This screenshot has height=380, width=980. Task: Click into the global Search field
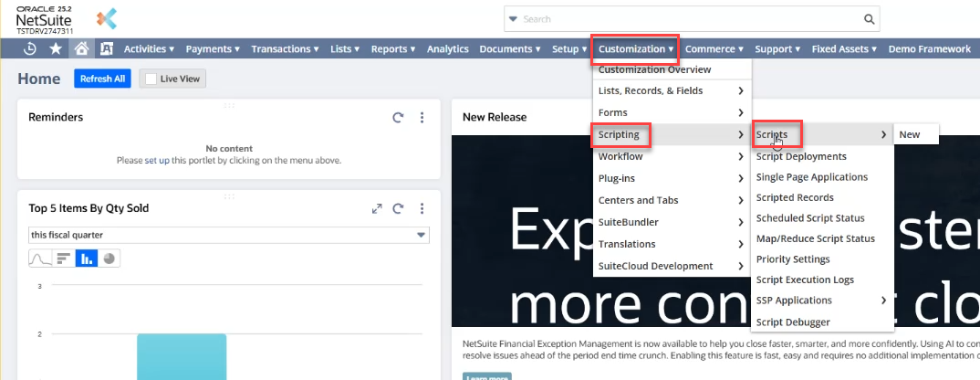(x=684, y=19)
